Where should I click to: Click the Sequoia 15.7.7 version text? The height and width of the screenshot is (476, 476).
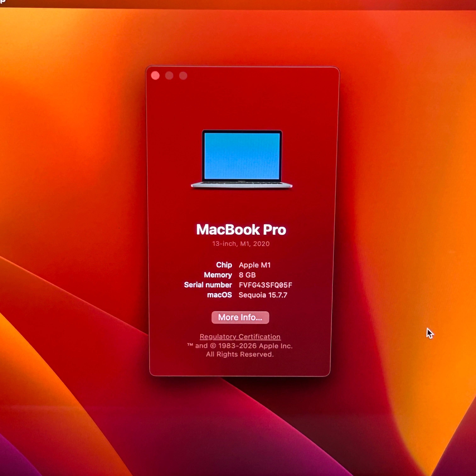pos(263,295)
